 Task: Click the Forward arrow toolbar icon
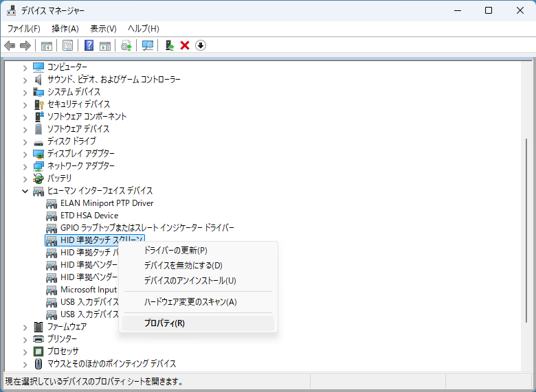tap(25, 45)
